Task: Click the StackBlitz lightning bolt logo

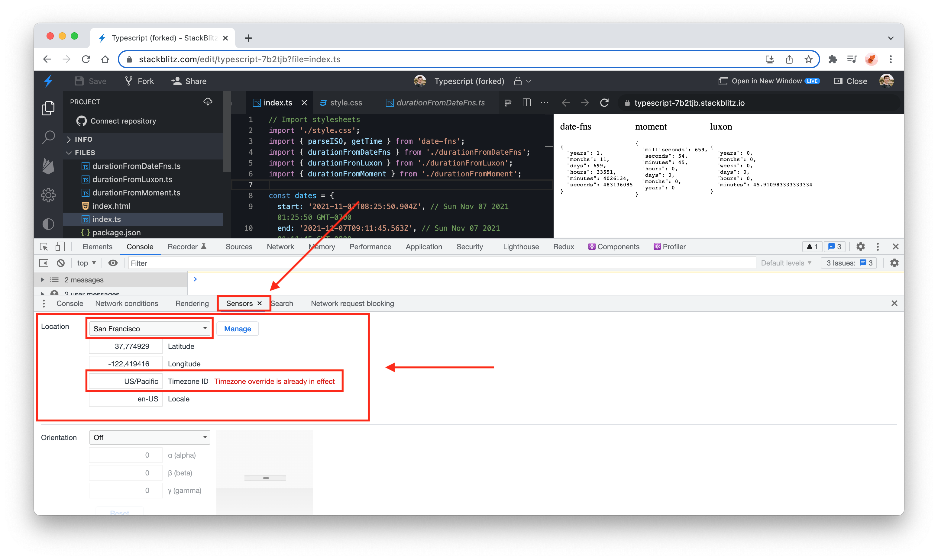Action: (x=48, y=81)
